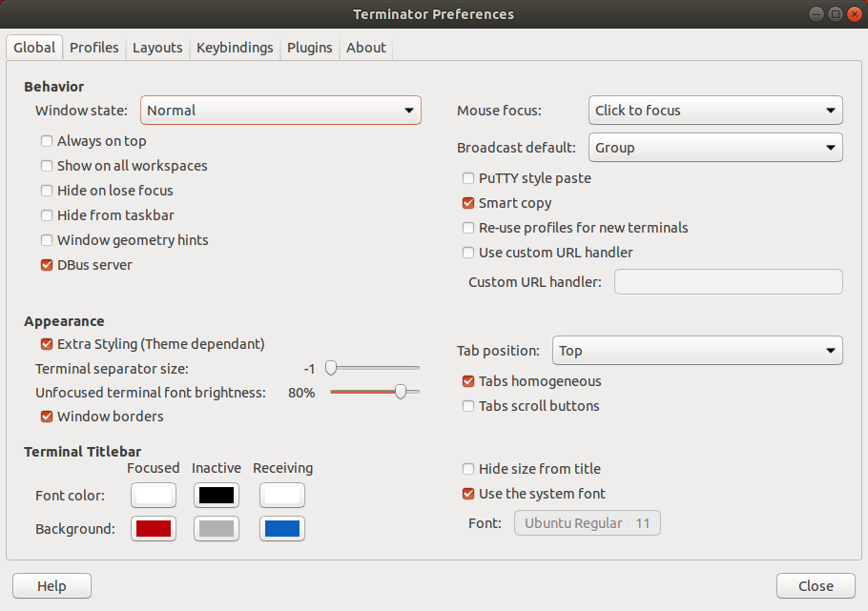Select the Global tab
This screenshot has height=611, width=868.
tap(34, 48)
